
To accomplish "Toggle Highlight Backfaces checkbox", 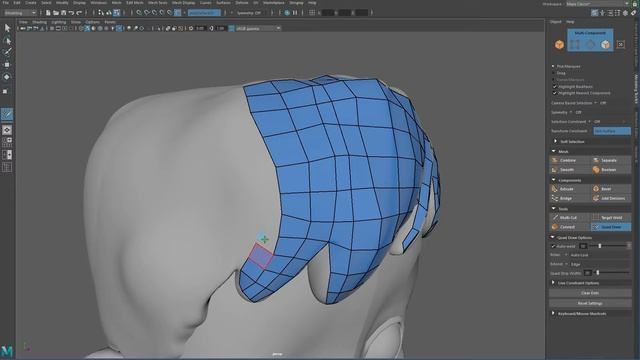I will pyautogui.click(x=554, y=87).
